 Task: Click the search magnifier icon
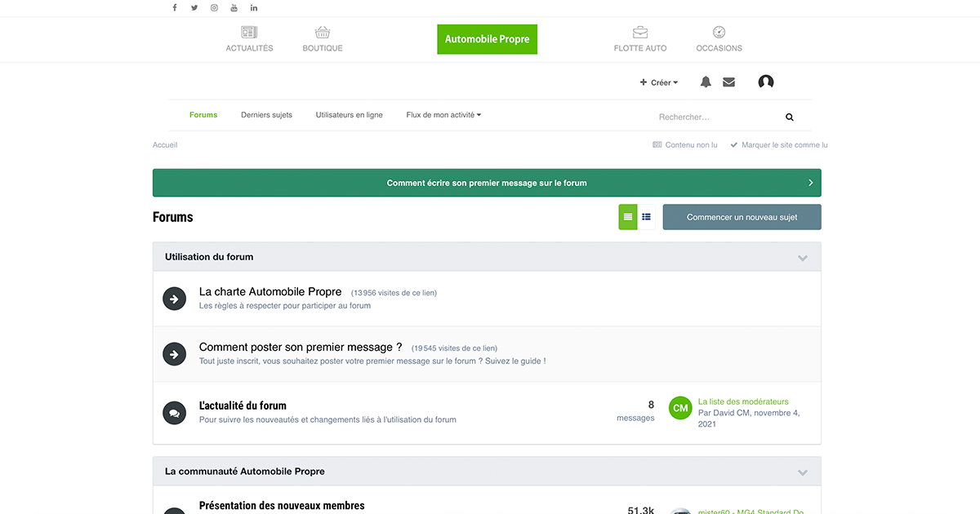(x=790, y=117)
